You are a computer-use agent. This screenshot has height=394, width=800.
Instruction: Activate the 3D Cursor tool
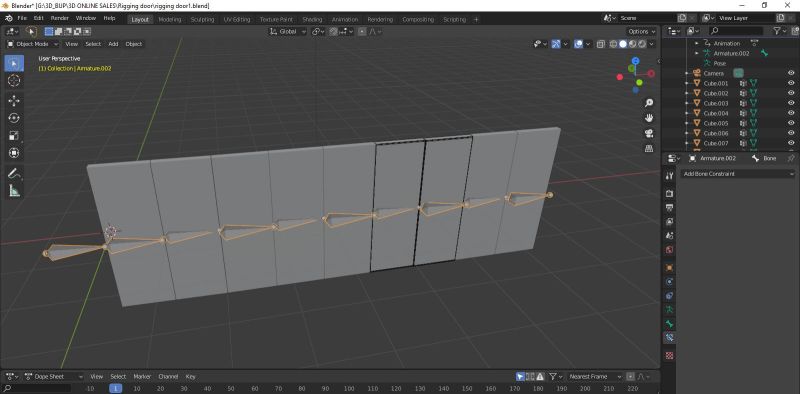pos(14,81)
